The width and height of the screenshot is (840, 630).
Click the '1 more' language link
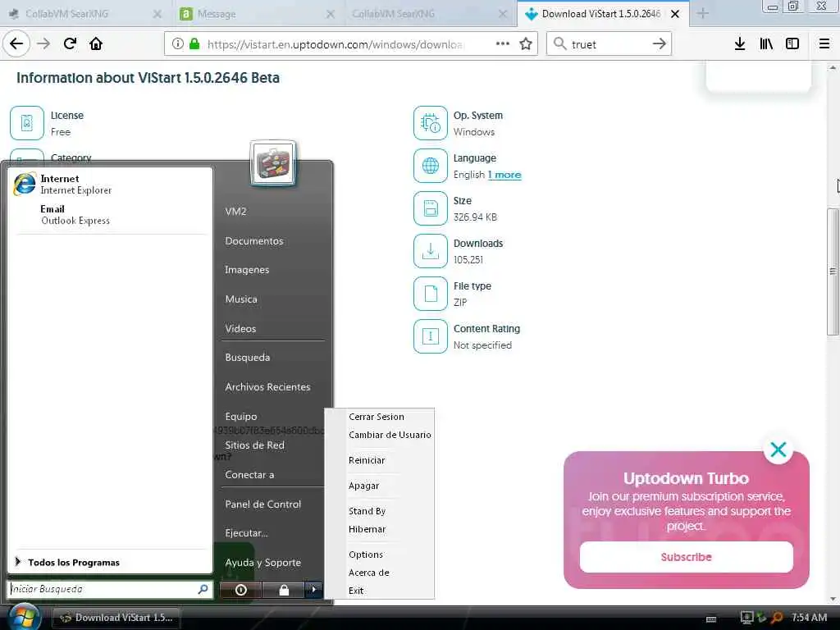(504, 175)
